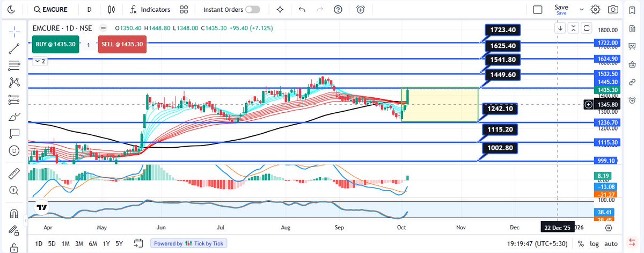Select the 1M date range
The height and width of the screenshot is (253, 644).
tap(65, 243)
